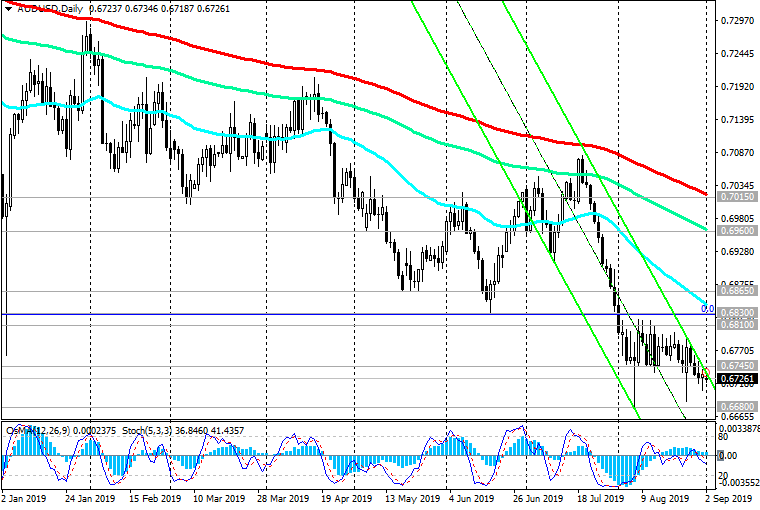Click the 0.67261 current price label
Viewport: 760px width, 510px height.
737,379
